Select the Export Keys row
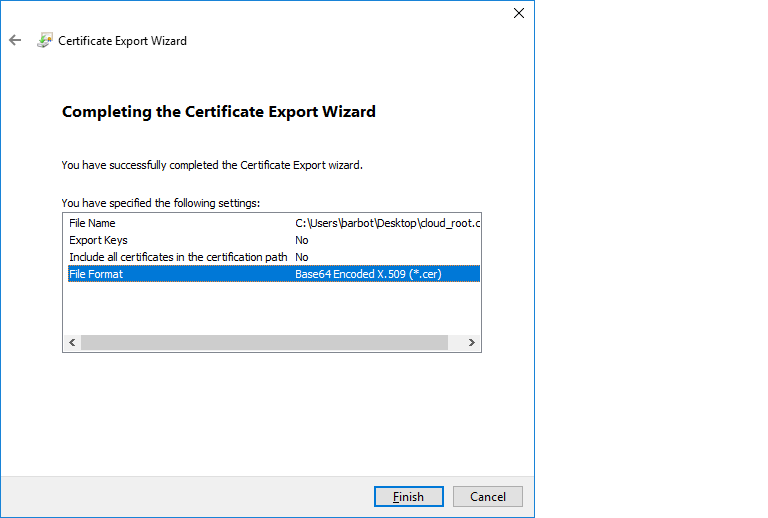 97,240
